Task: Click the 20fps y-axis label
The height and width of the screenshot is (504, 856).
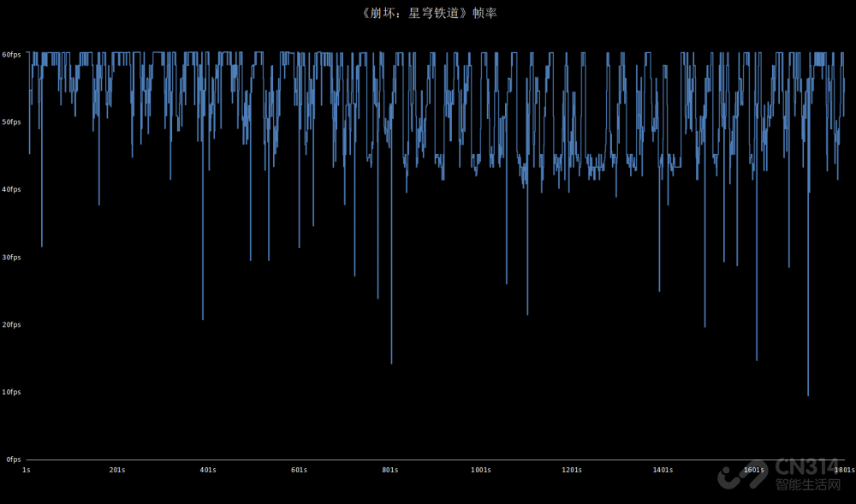Action: click(x=11, y=324)
